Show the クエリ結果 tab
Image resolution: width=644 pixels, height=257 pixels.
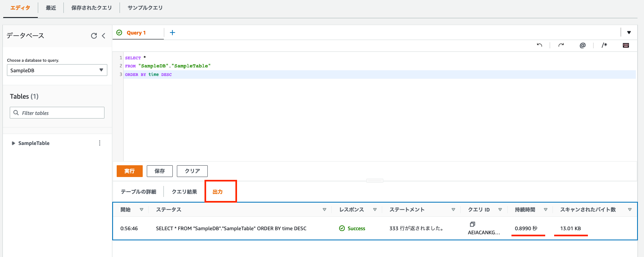click(x=184, y=192)
